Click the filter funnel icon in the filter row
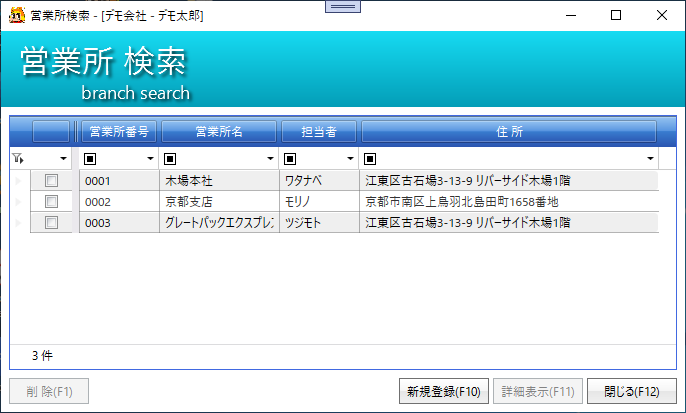 17,159
